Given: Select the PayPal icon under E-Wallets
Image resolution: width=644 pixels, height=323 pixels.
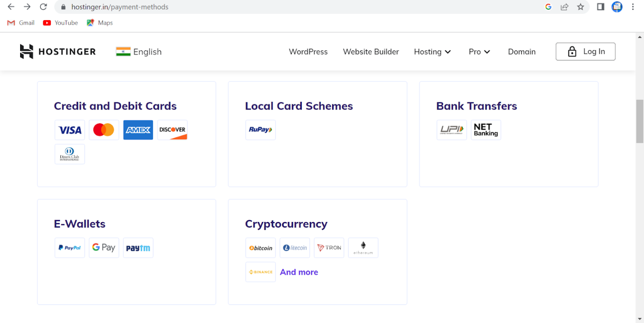Looking at the screenshot, I should 70,247.
